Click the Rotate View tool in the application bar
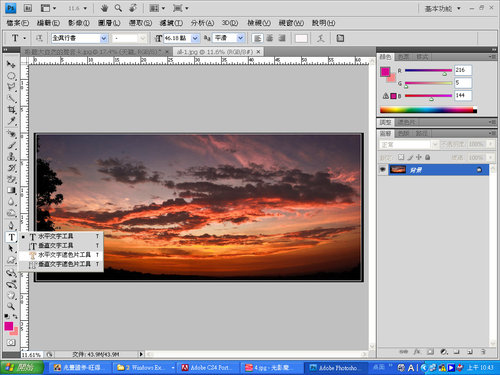 (x=133, y=8)
